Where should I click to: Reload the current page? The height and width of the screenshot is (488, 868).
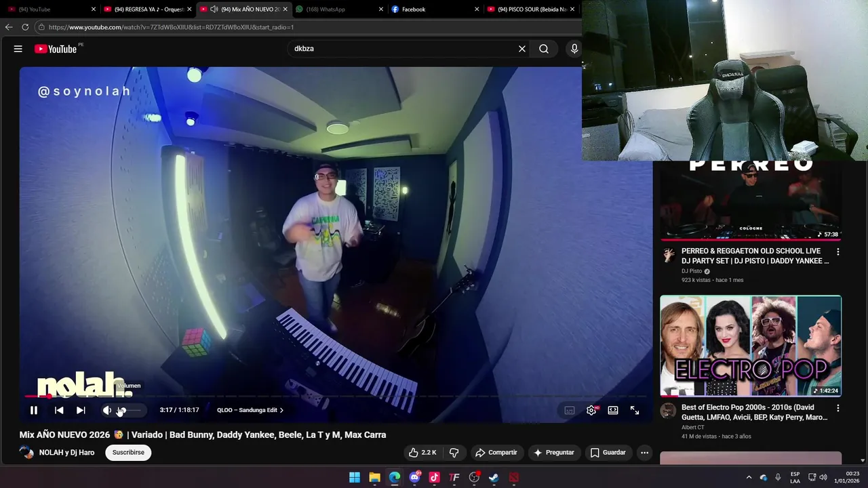tap(25, 27)
